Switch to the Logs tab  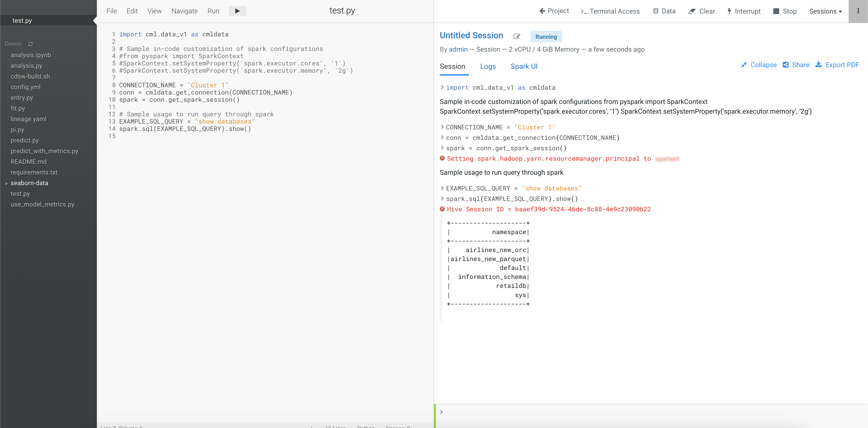[x=488, y=66]
